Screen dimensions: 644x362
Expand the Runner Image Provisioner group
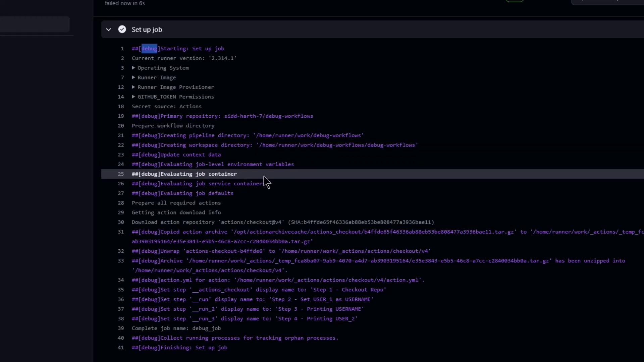[133, 87]
